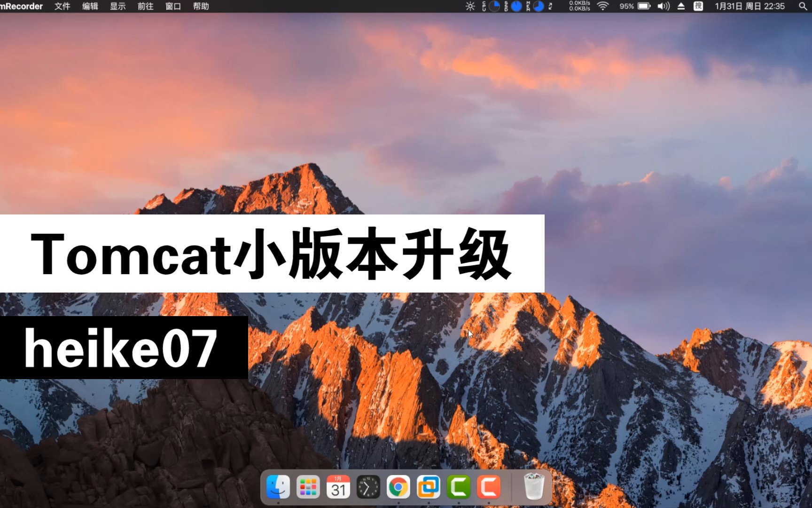812x508 pixels.
Task: Open the Clock app in Dock
Action: 368,487
